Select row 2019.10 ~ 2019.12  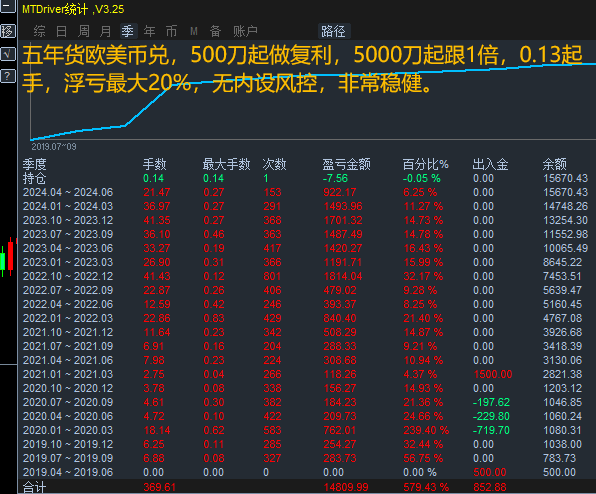[x=306, y=445]
